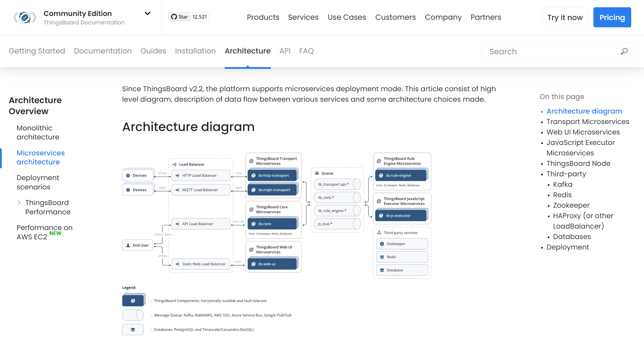
Task: Click the tb-rule-engine gear icon
Action: (x=381, y=175)
